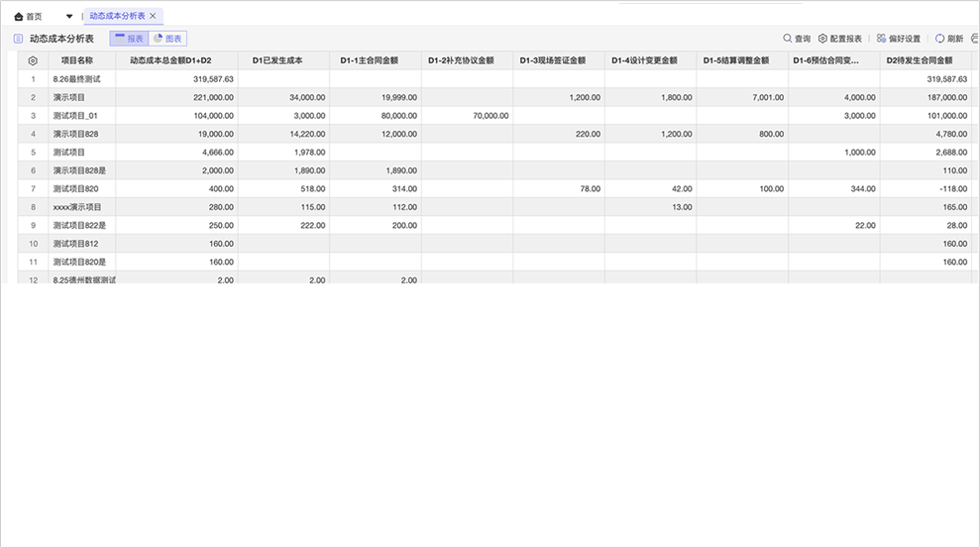The image size is (980, 548).
Task: Click the partially visible icon right of 刷新
Action: 975,39
